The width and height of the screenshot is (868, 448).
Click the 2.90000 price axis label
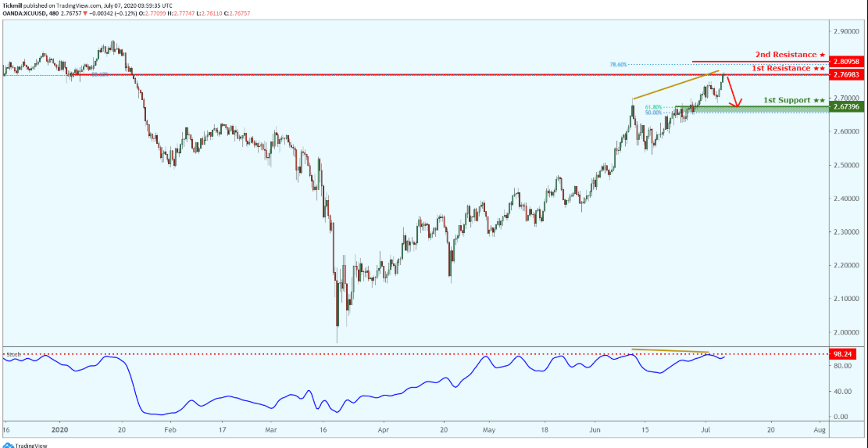coord(846,31)
